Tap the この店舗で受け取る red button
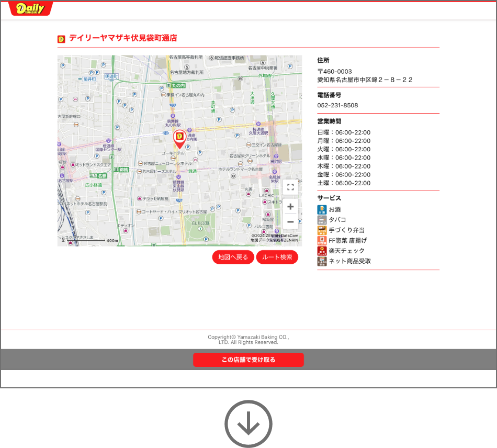Screen dimensions: 497x448 pos(249,360)
